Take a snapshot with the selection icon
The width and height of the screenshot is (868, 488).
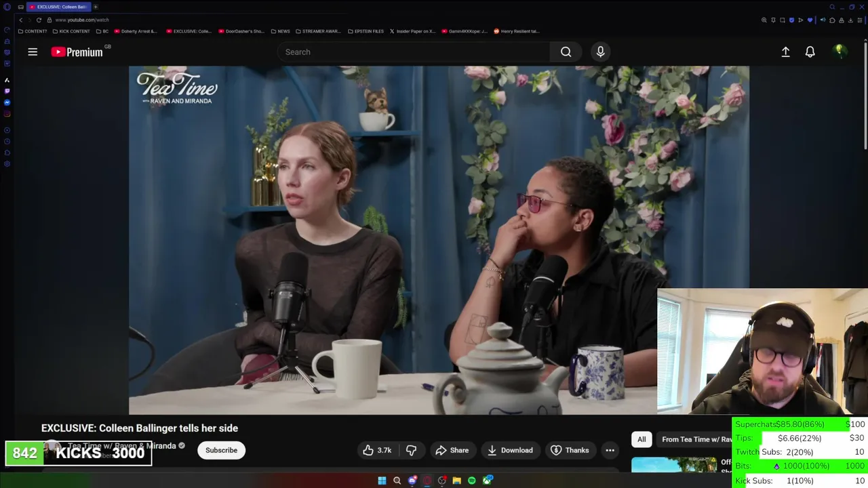(783, 20)
